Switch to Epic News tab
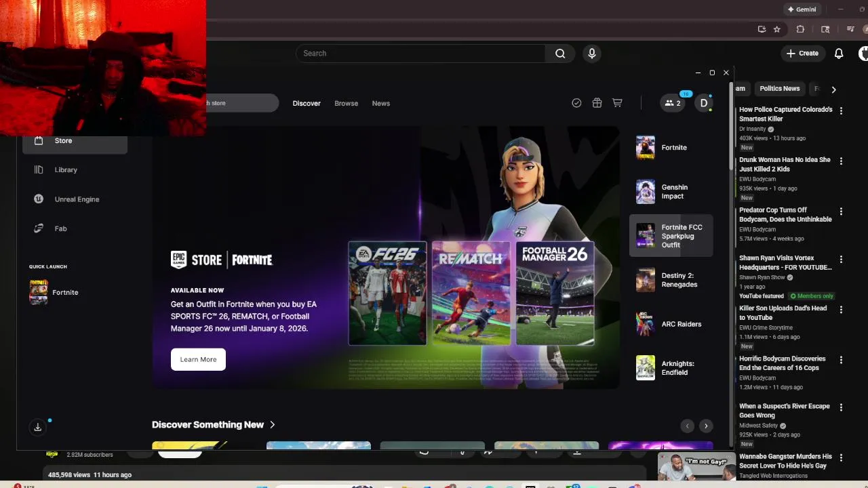The image size is (868, 488). tap(381, 103)
